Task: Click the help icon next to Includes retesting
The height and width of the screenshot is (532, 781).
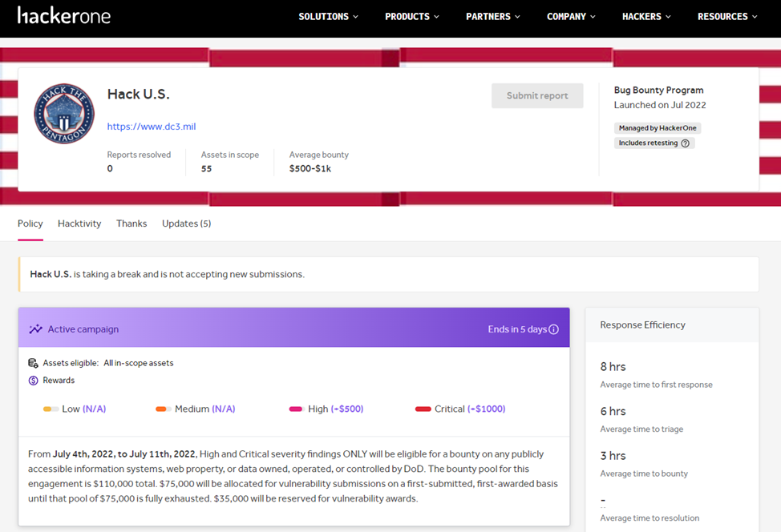Action: point(686,143)
